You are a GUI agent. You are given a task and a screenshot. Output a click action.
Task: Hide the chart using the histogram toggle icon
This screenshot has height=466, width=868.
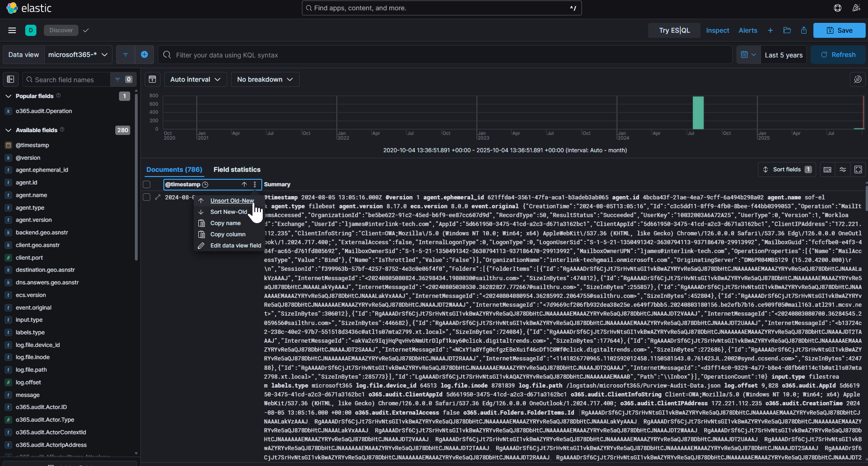pos(152,79)
